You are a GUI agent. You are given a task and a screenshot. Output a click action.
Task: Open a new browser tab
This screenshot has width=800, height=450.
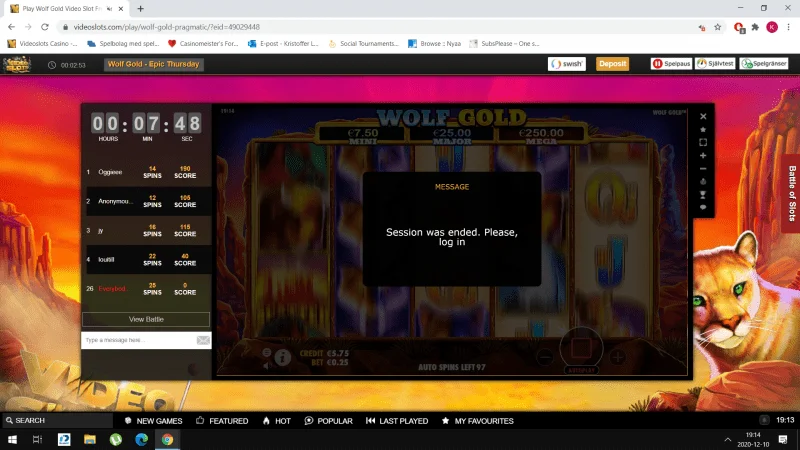[x=140, y=9]
